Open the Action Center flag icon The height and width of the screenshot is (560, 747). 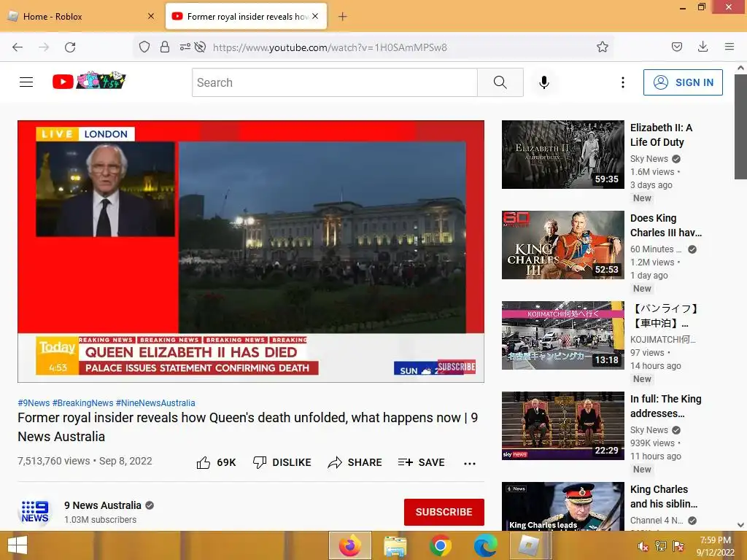678,546
